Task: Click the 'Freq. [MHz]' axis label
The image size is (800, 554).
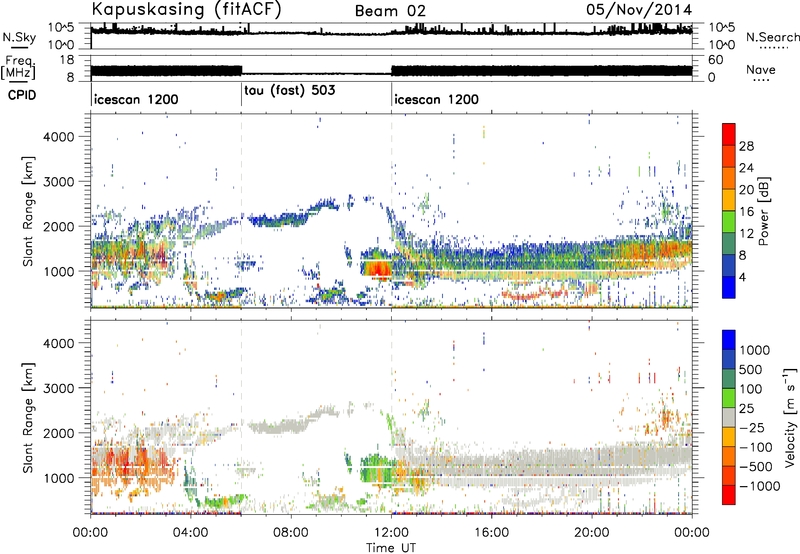Action: point(18,68)
